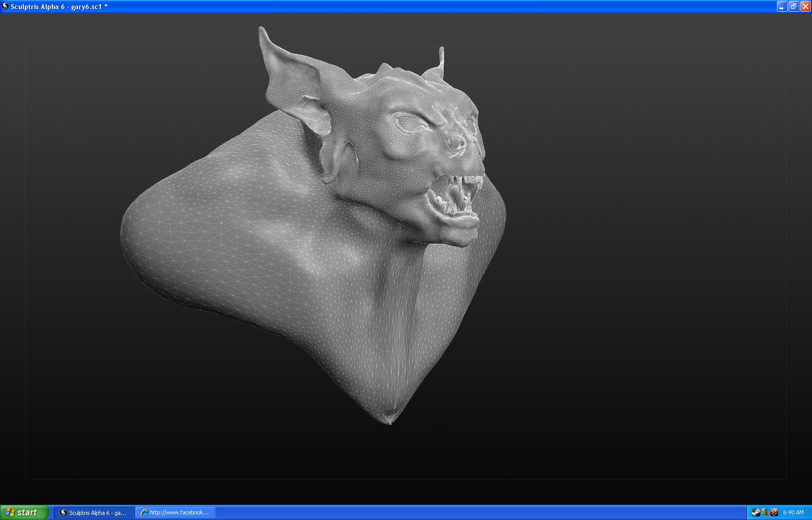Close the Sculptris window
The image size is (812, 520).
coord(805,6)
